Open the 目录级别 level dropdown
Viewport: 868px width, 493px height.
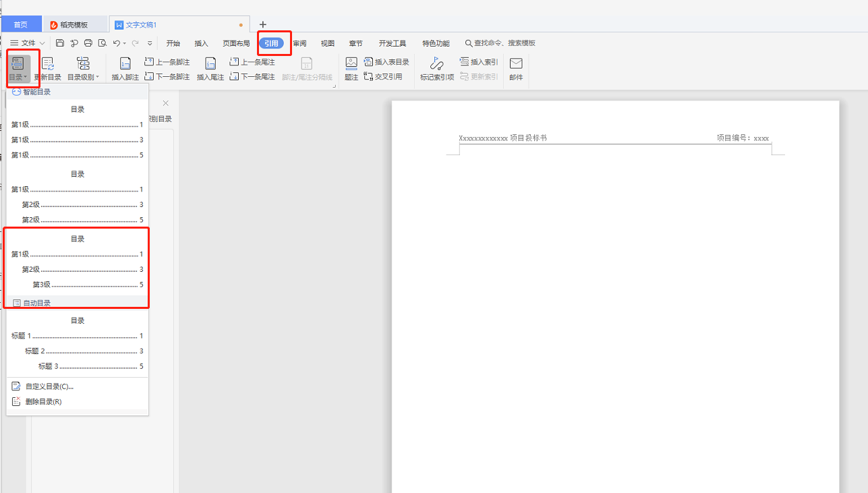click(83, 69)
